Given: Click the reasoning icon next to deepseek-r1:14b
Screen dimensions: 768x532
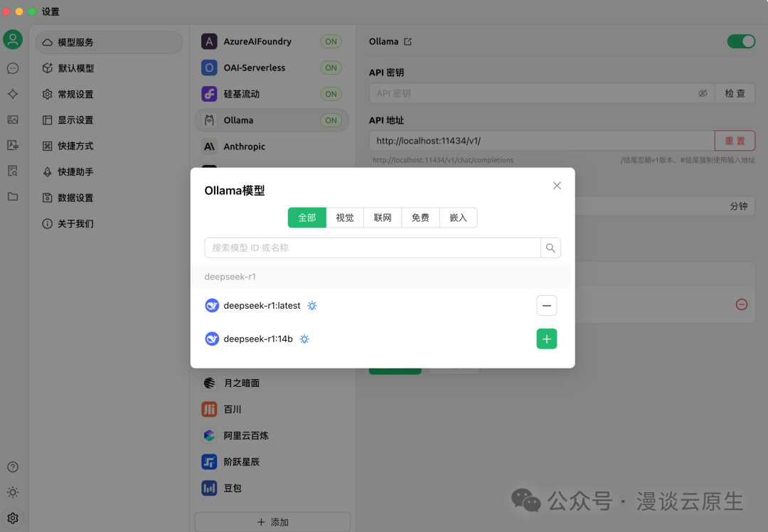Looking at the screenshot, I should (x=304, y=339).
